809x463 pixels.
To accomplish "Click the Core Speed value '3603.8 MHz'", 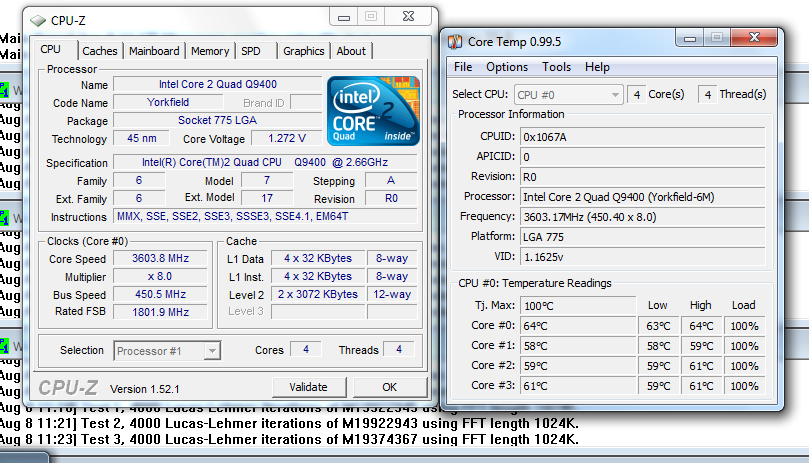I will (160, 258).
